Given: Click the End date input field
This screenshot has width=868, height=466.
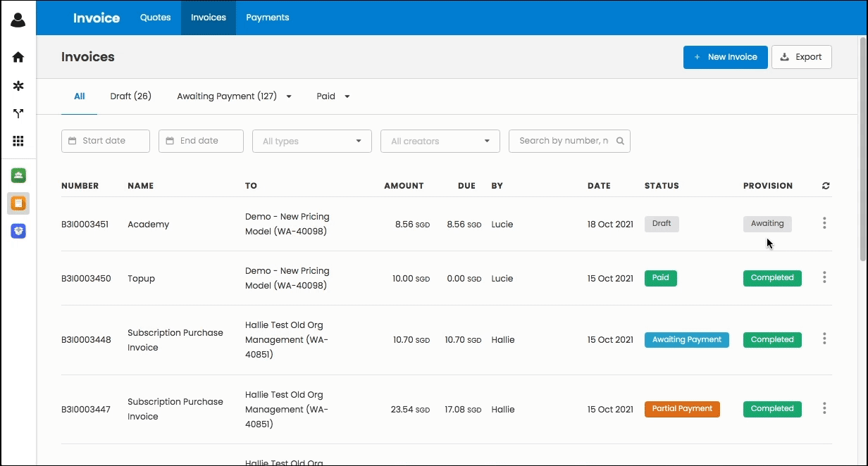Looking at the screenshot, I should pos(201,141).
